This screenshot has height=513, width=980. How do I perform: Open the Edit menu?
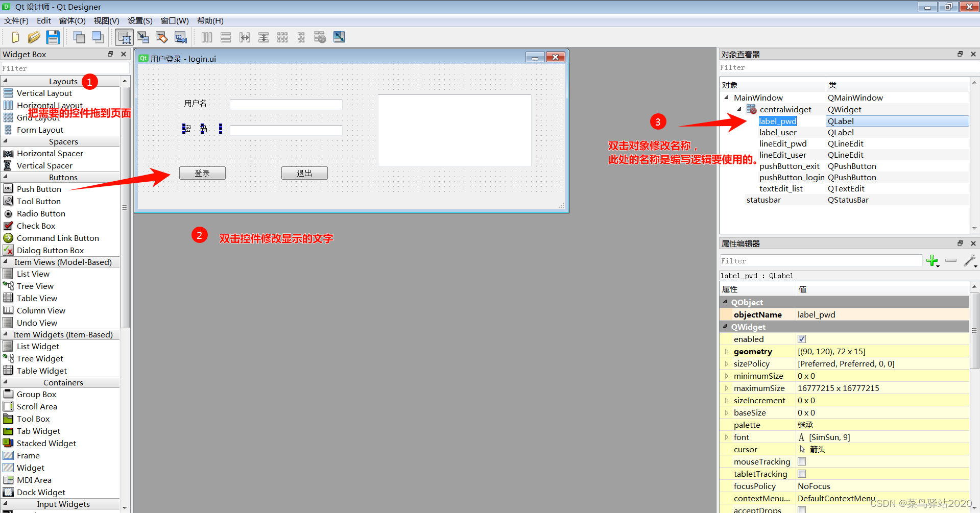click(44, 21)
